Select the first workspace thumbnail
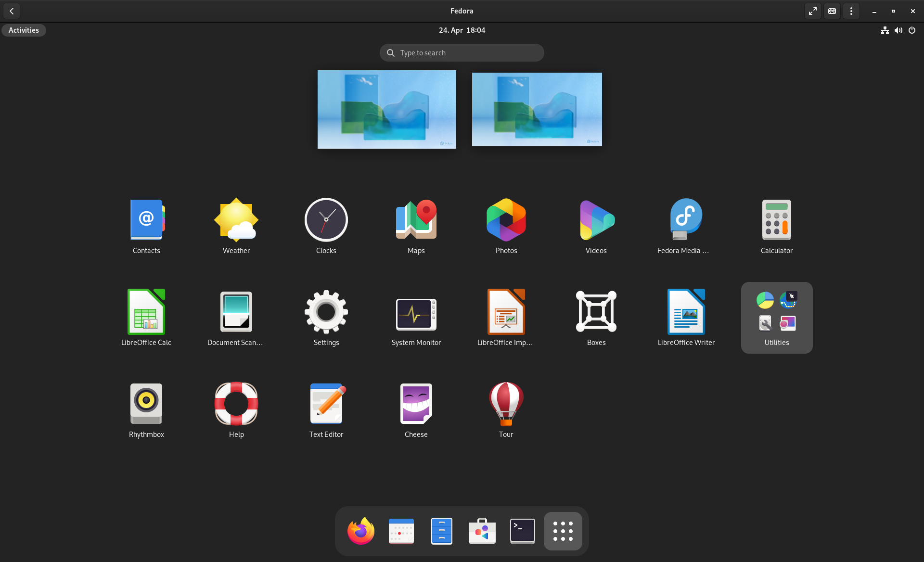 [x=387, y=109]
